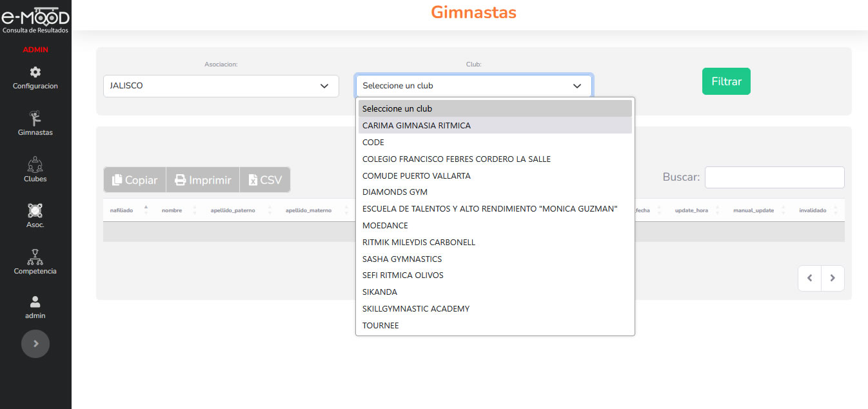This screenshot has height=409, width=868.
Task: Choose DIAMONDS GYM club option
Action: pyautogui.click(x=395, y=192)
